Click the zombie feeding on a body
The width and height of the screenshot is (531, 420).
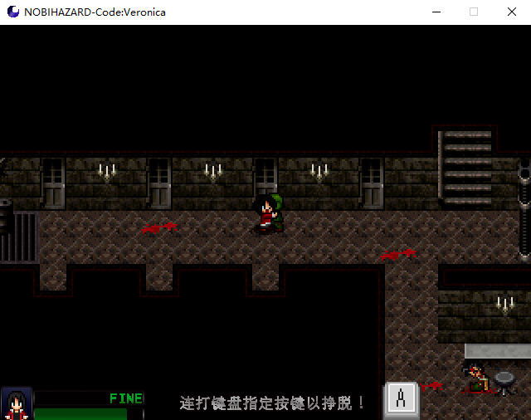pos(478,378)
